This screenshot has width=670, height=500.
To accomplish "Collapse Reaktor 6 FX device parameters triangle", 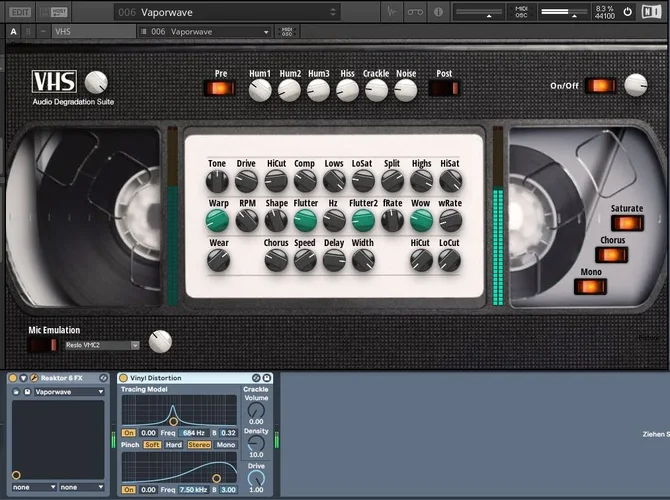I will (23, 378).
